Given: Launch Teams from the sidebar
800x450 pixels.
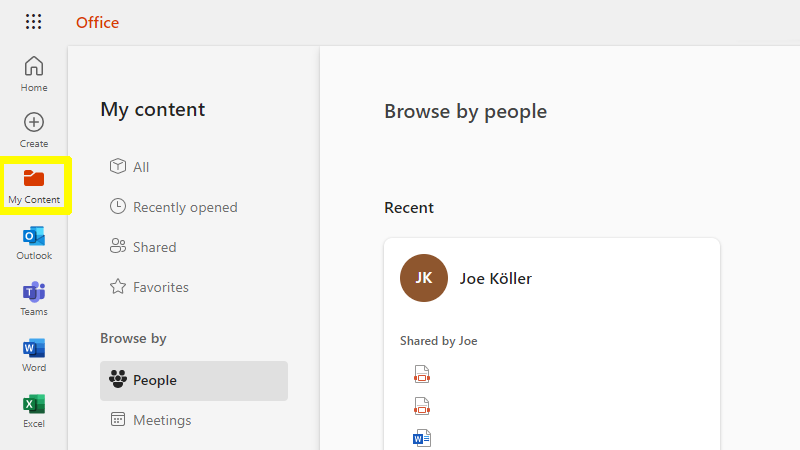Looking at the screenshot, I should click(x=34, y=299).
